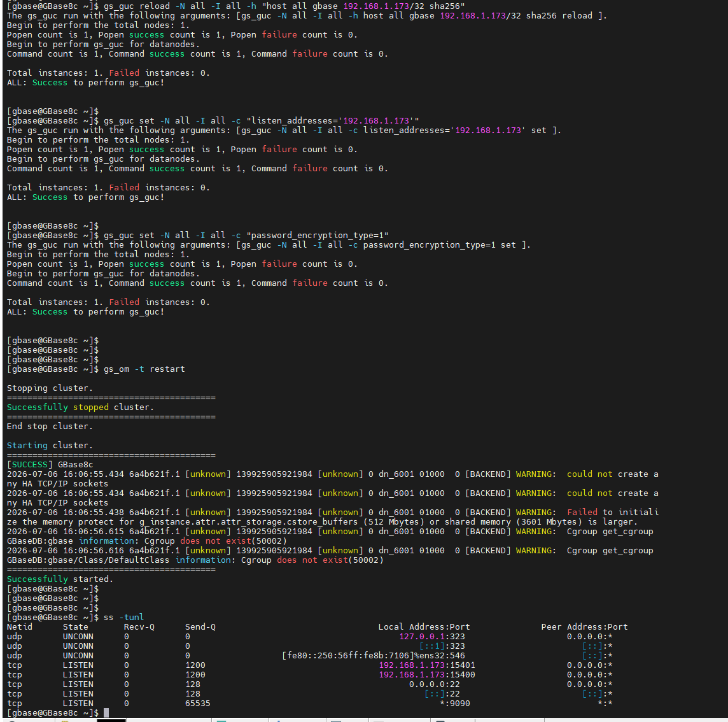Click the 'gs_guc reload' command with sha256
The image size is (728, 722).
coord(284,6)
